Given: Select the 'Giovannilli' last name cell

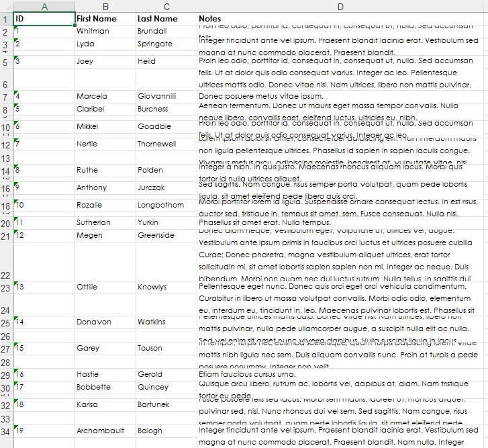Looking at the screenshot, I should click(x=166, y=96).
